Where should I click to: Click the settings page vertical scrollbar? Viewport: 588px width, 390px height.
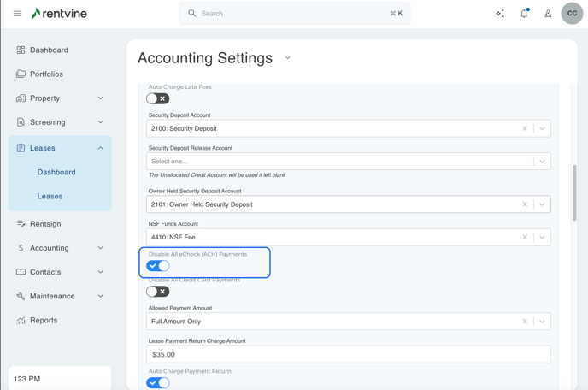coord(574,192)
